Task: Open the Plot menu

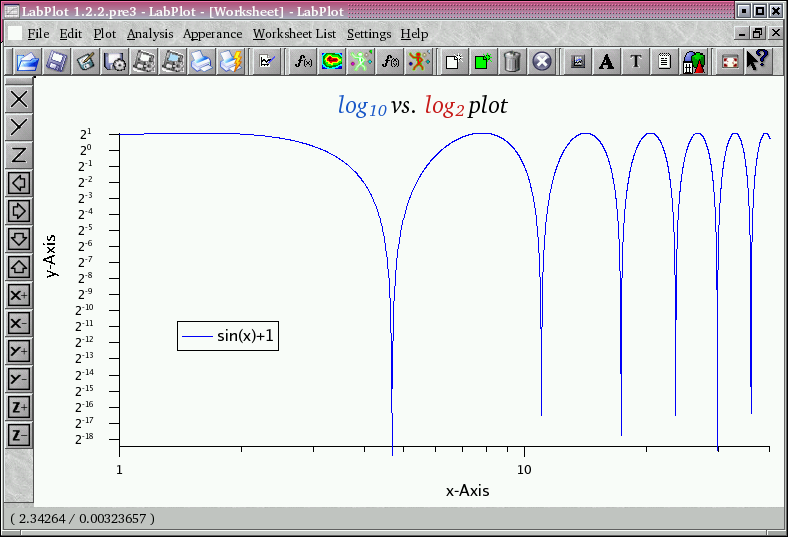Action: pyautogui.click(x=104, y=34)
